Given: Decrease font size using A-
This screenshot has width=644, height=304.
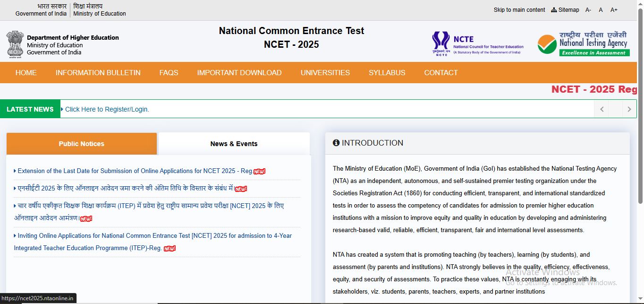Looking at the screenshot, I should (588, 9).
